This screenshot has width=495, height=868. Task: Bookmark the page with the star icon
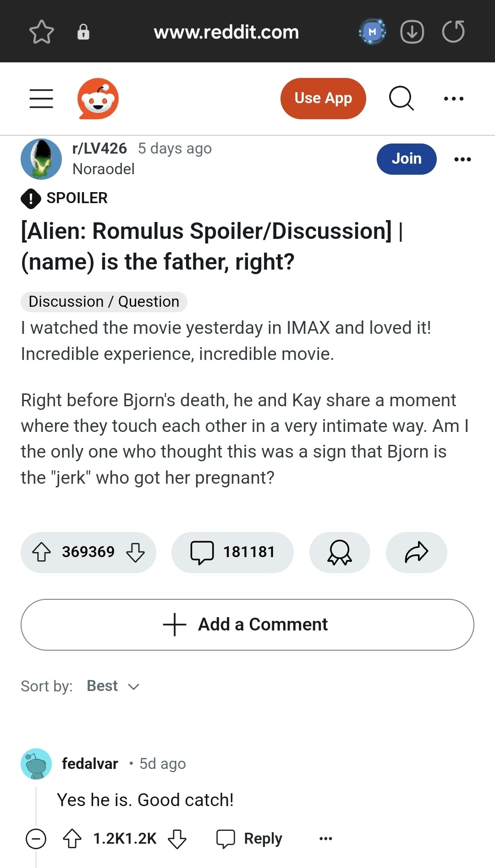click(42, 32)
